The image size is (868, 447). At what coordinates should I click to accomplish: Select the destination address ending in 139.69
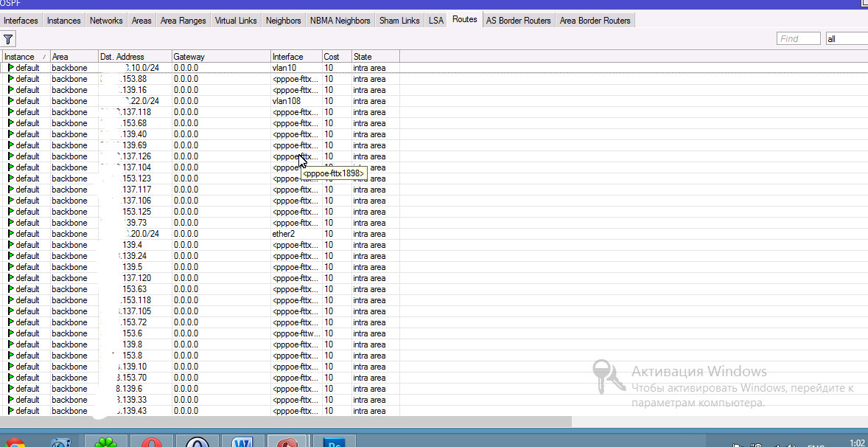pyautogui.click(x=135, y=145)
